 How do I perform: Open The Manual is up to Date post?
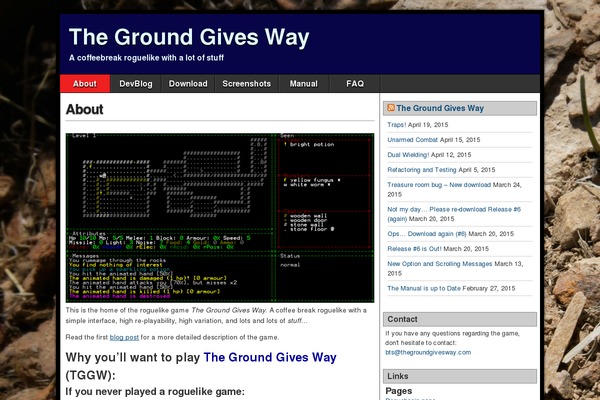point(424,288)
